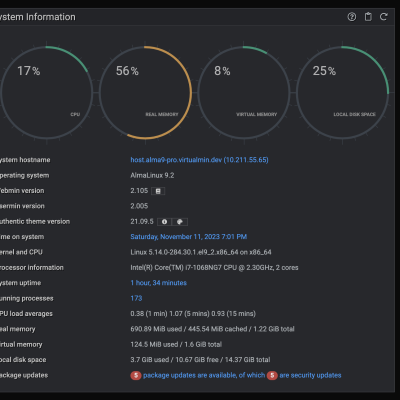
Task: Click the red package updates count badge
Action: [x=136, y=376]
